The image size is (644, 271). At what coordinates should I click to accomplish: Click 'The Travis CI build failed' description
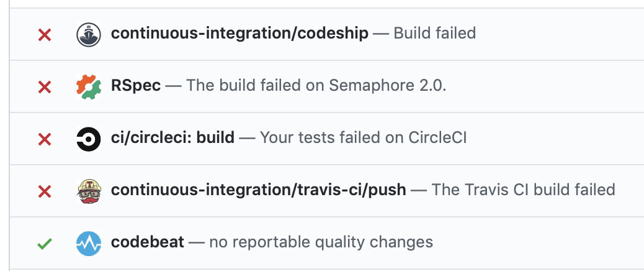coord(523,190)
